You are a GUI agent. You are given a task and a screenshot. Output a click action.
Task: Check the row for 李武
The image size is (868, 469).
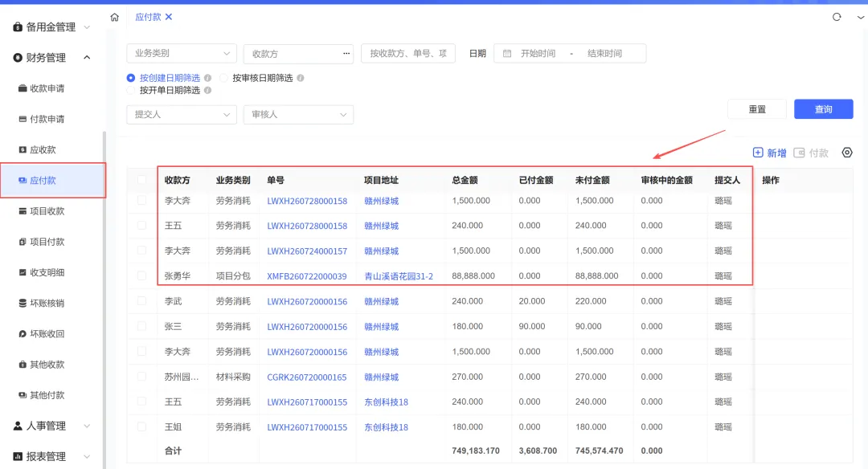(x=141, y=301)
